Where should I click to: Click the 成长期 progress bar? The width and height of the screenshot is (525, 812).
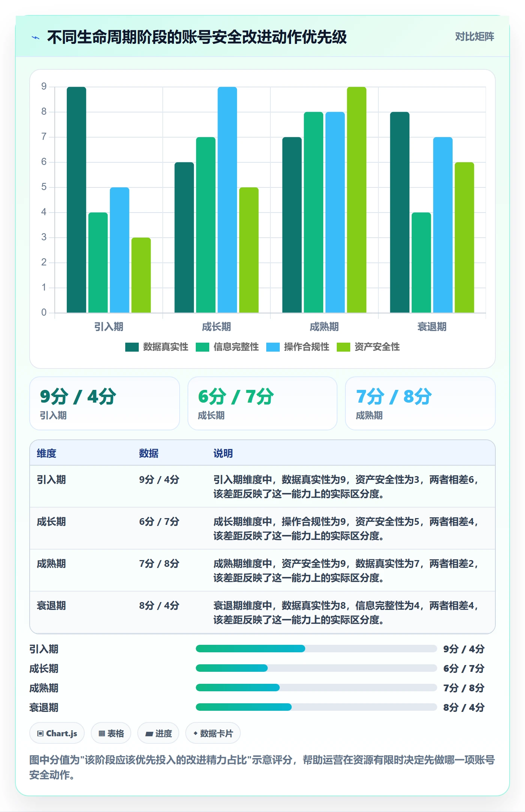(316, 668)
